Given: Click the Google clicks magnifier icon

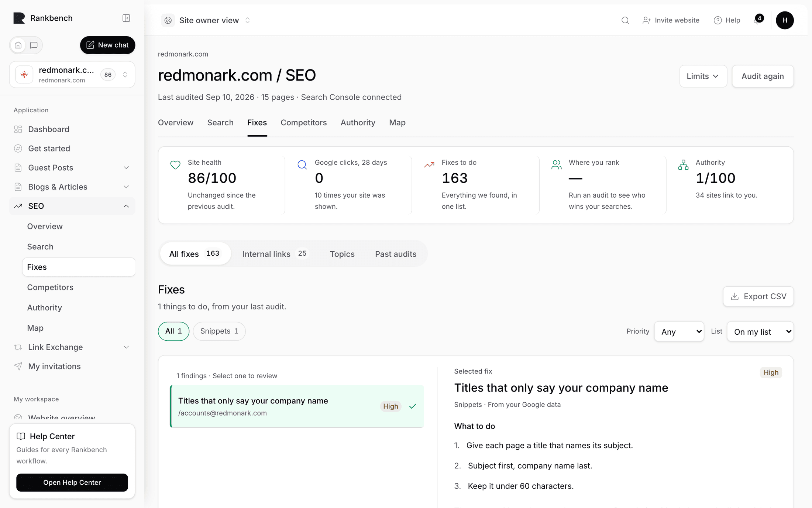Looking at the screenshot, I should click(302, 165).
